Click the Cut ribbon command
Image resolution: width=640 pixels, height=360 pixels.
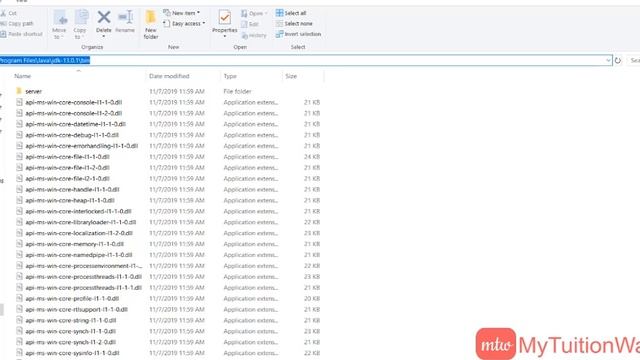click(8, 13)
